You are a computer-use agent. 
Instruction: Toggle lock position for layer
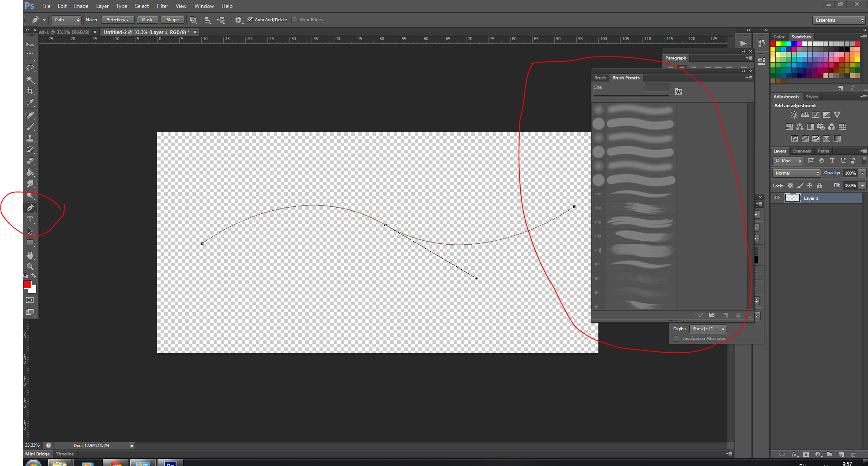pyautogui.click(x=809, y=186)
